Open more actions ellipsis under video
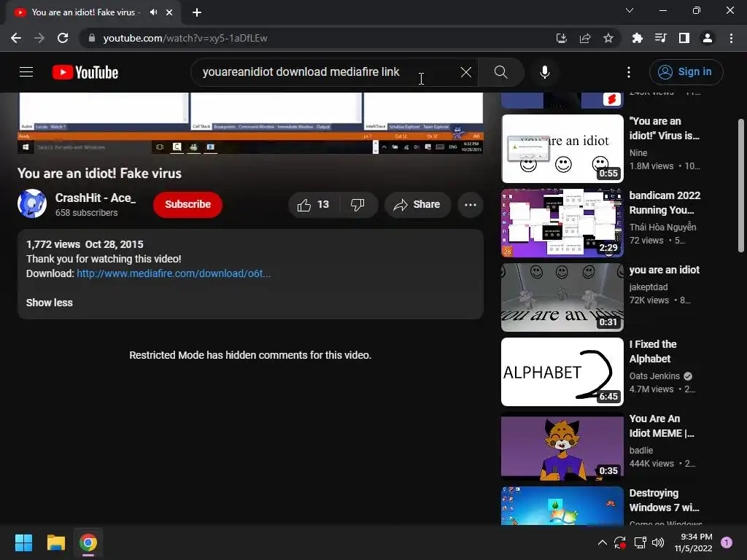This screenshot has height=560, width=747. click(471, 205)
